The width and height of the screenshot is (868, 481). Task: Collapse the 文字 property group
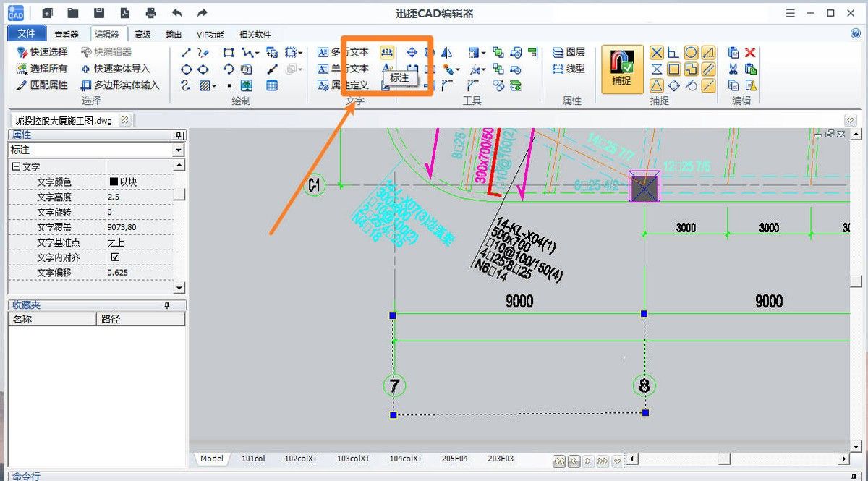pyautogui.click(x=15, y=167)
